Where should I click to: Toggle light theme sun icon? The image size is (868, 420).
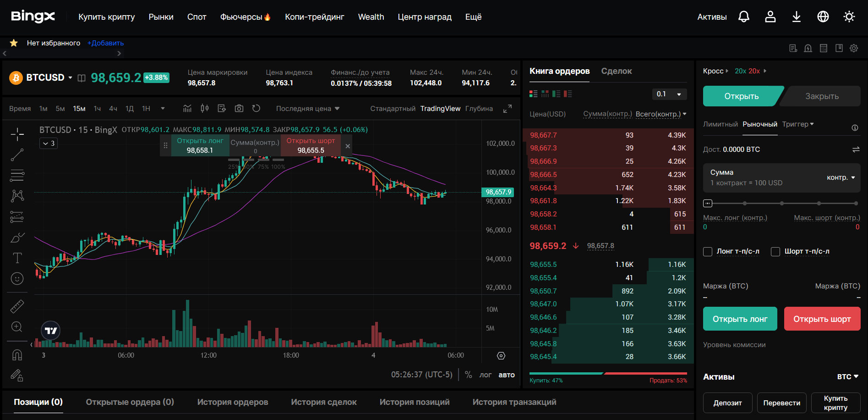[x=849, y=17]
